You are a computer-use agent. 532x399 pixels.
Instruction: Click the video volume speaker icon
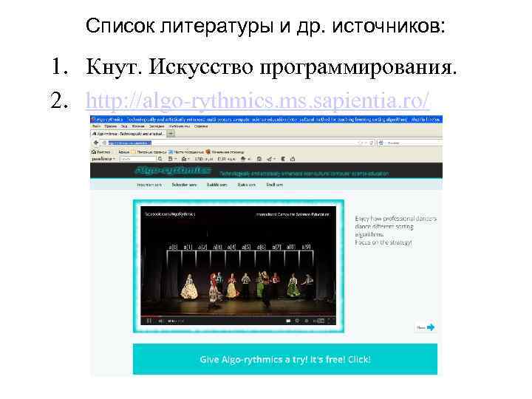160,321
